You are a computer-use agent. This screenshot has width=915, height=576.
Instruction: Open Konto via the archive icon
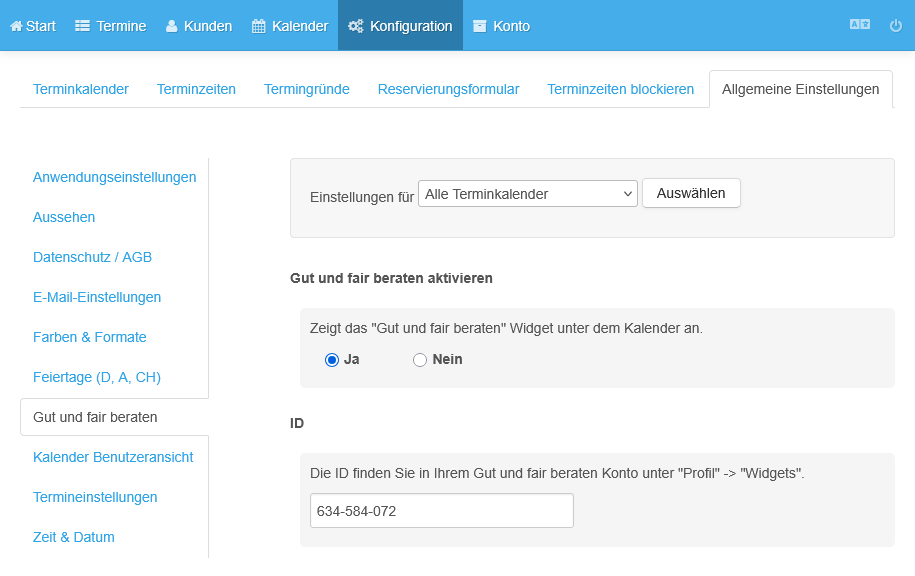[x=480, y=26]
